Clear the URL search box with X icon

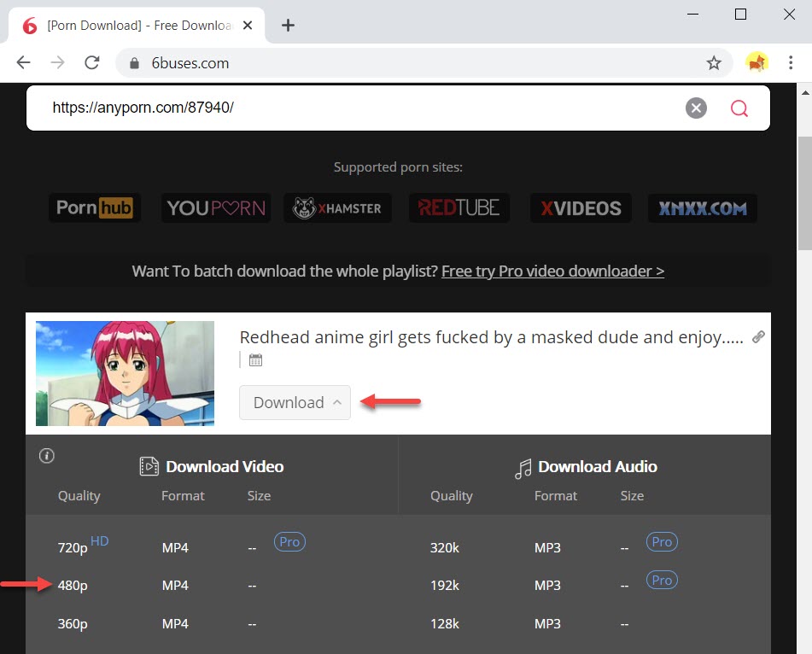click(696, 108)
